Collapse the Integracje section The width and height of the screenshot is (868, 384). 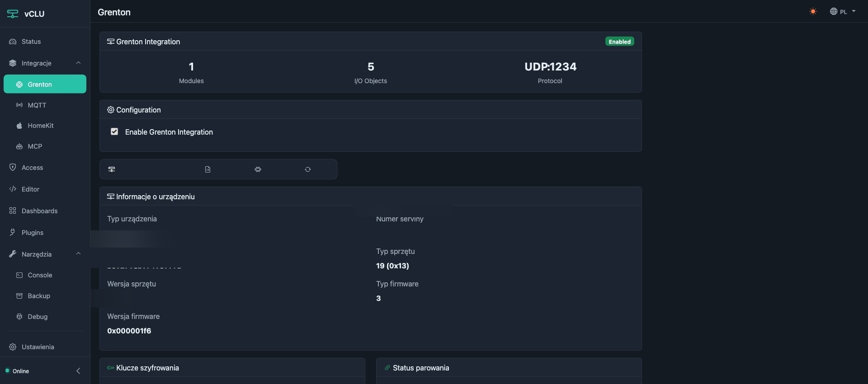click(x=78, y=63)
